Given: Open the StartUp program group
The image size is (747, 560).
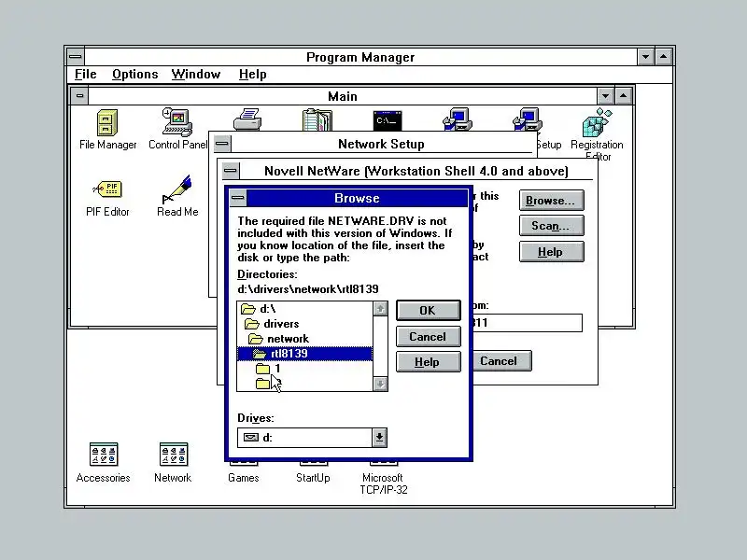Looking at the screenshot, I should (x=313, y=477).
